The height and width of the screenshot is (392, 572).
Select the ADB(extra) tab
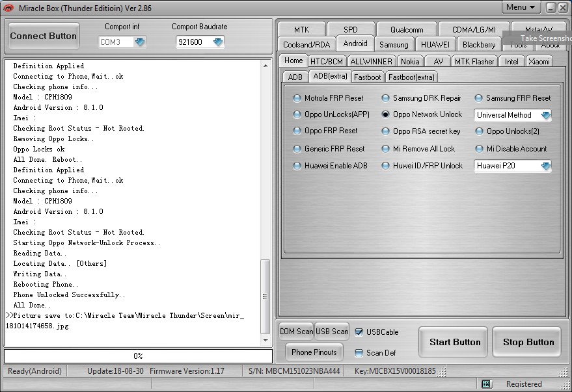(x=330, y=76)
